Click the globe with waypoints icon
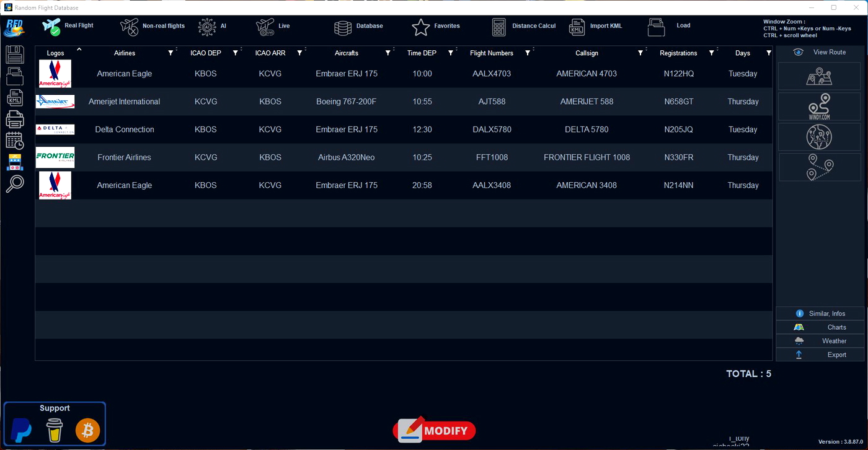Screen dimensions: 868x450 [819, 137]
